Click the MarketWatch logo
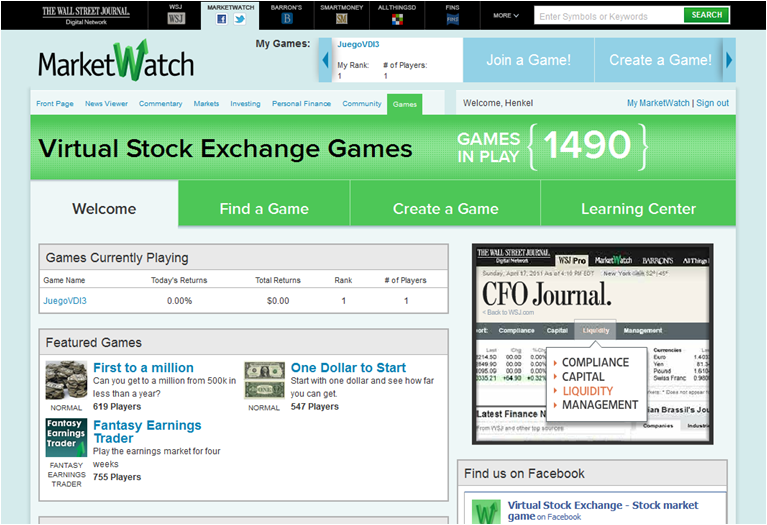767x525 pixels. pyautogui.click(x=116, y=61)
